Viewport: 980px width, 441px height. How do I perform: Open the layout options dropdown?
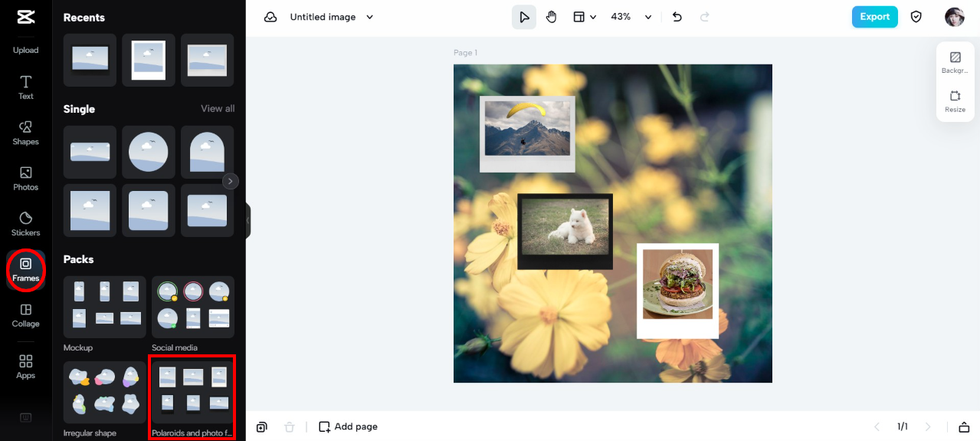coord(585,17)
